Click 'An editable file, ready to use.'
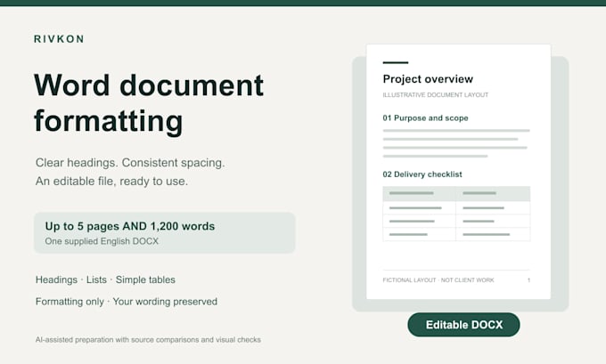The height and width of the screenshot is (364, 606). [111, 181]
